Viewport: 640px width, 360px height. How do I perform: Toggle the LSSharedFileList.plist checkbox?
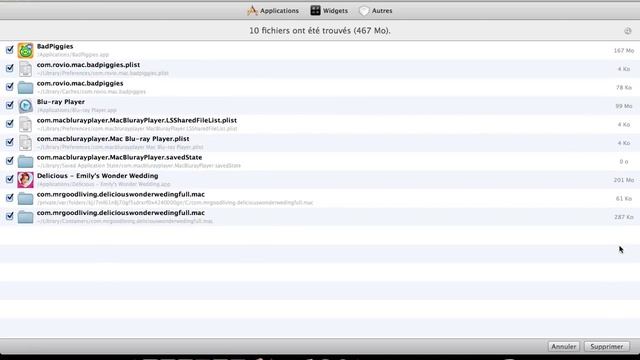[10, 124]
